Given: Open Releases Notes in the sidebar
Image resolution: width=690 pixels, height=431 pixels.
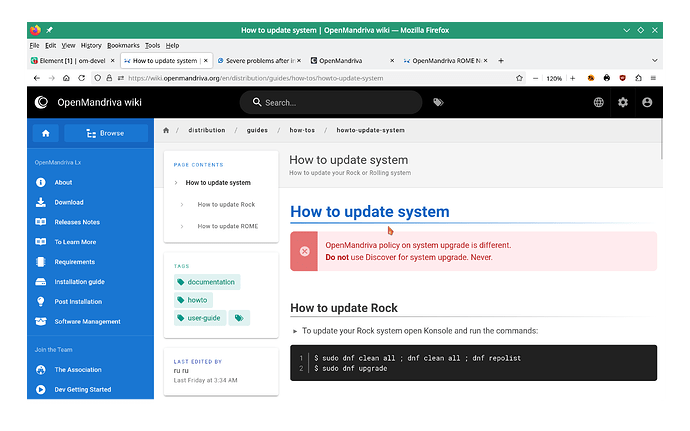Looking at the screenshot, I should [77, 222].
